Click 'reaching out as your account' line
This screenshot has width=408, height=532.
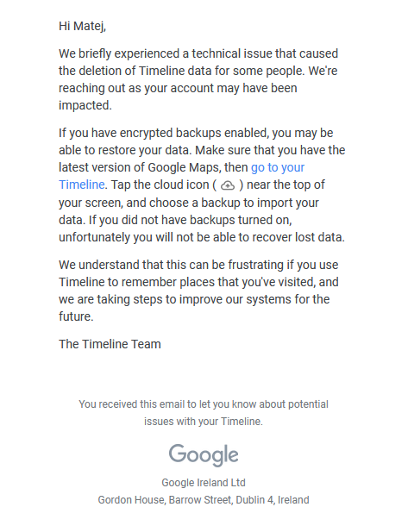click(178, 88)
